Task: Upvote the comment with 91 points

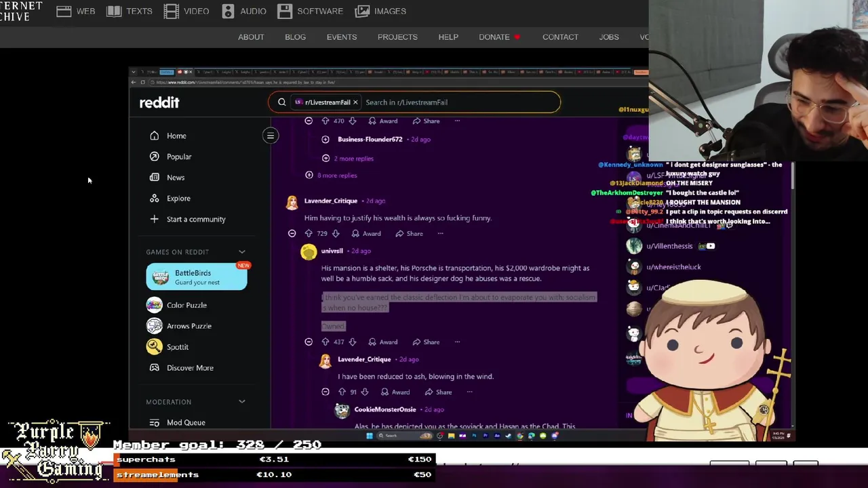Action: click(342, 392)
